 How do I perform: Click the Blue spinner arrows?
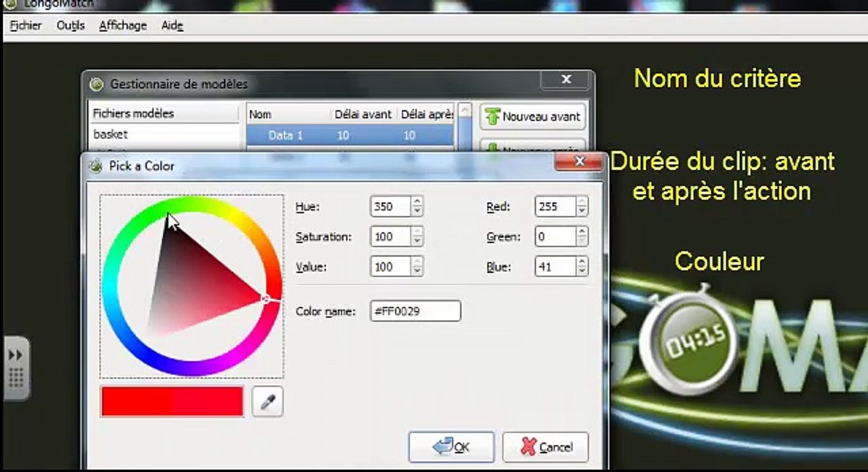click(582, 267)
